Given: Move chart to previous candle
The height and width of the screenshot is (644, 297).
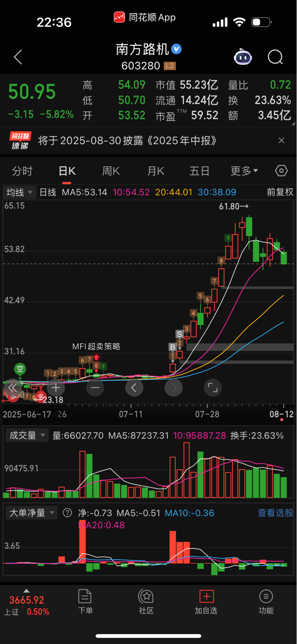Looking at the screenshot, I should 134,388.
